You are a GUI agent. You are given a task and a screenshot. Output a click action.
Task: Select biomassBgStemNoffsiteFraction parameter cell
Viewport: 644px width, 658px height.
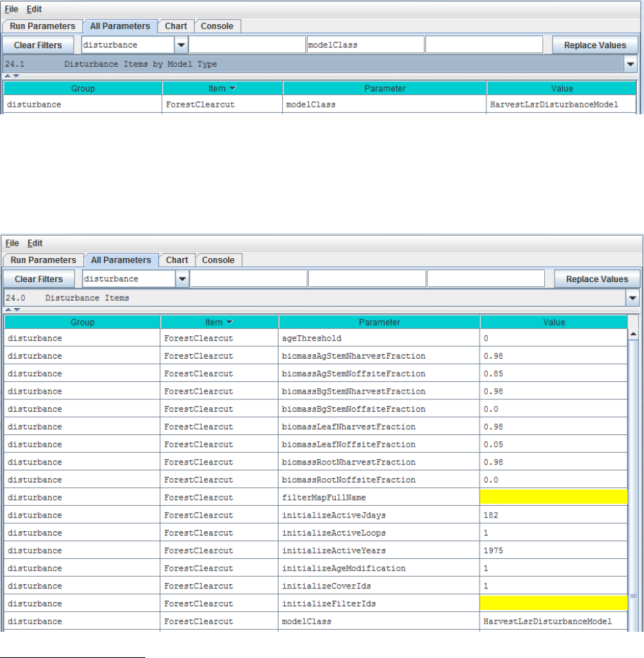point(379,409)
